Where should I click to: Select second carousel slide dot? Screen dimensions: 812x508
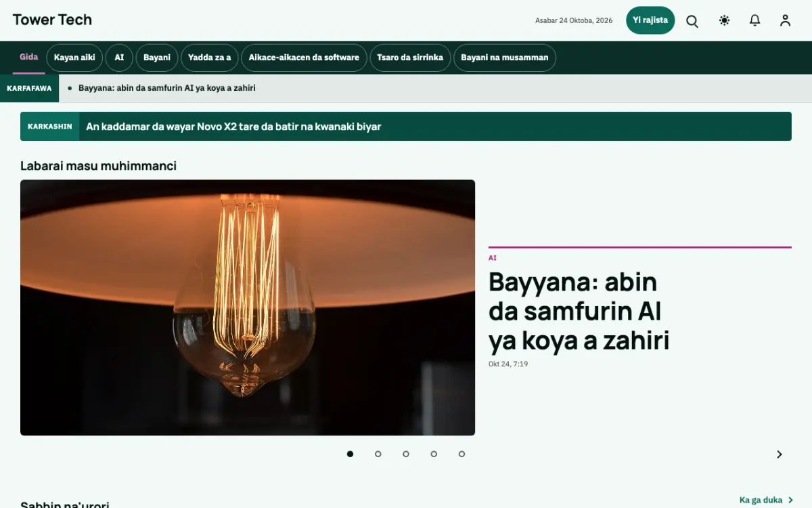tap(378, 454)
